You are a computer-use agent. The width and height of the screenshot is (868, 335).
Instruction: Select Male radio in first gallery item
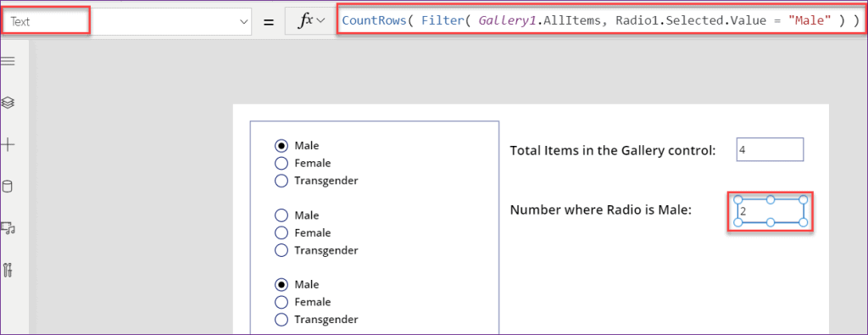[x=281, y=146]
